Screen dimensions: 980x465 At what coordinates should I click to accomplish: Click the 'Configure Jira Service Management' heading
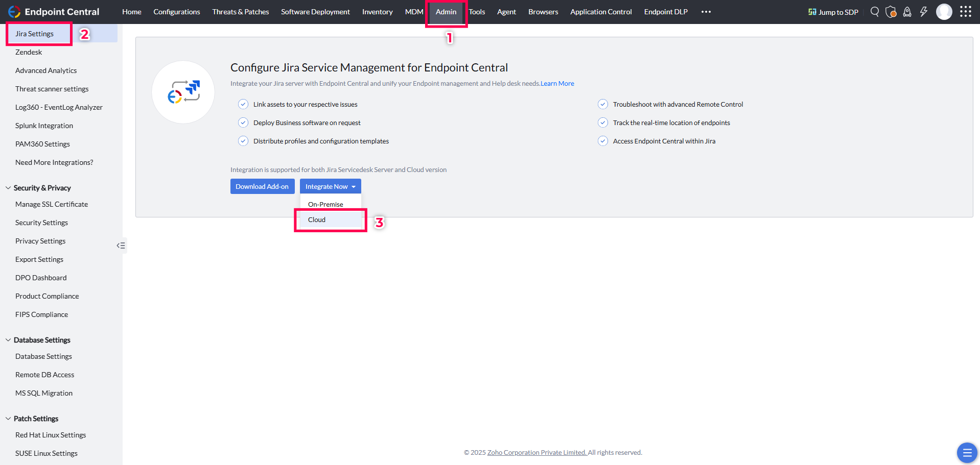[369, 67]
